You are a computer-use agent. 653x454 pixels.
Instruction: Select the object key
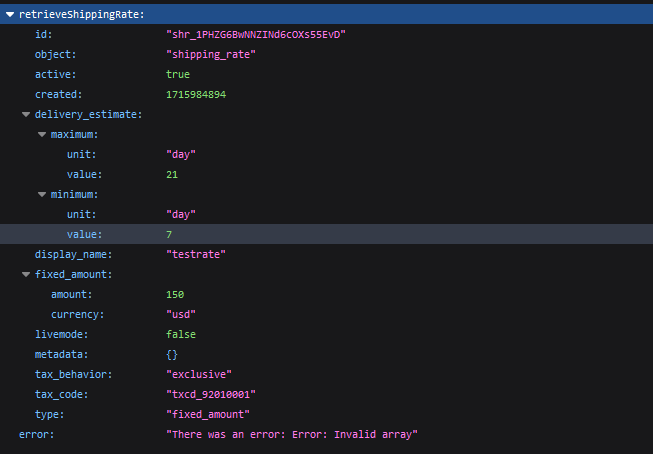click(x=55, y=54)
